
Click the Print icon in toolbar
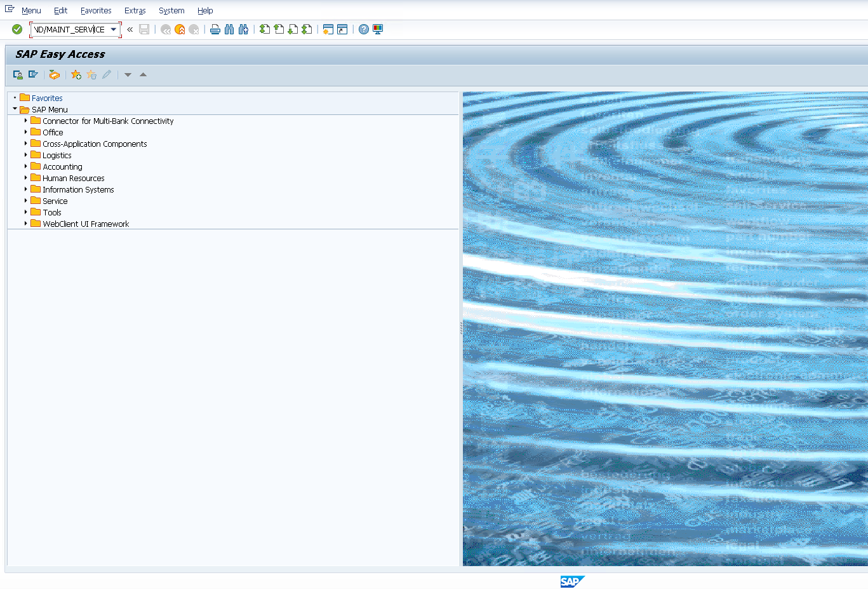coord(215,29)
